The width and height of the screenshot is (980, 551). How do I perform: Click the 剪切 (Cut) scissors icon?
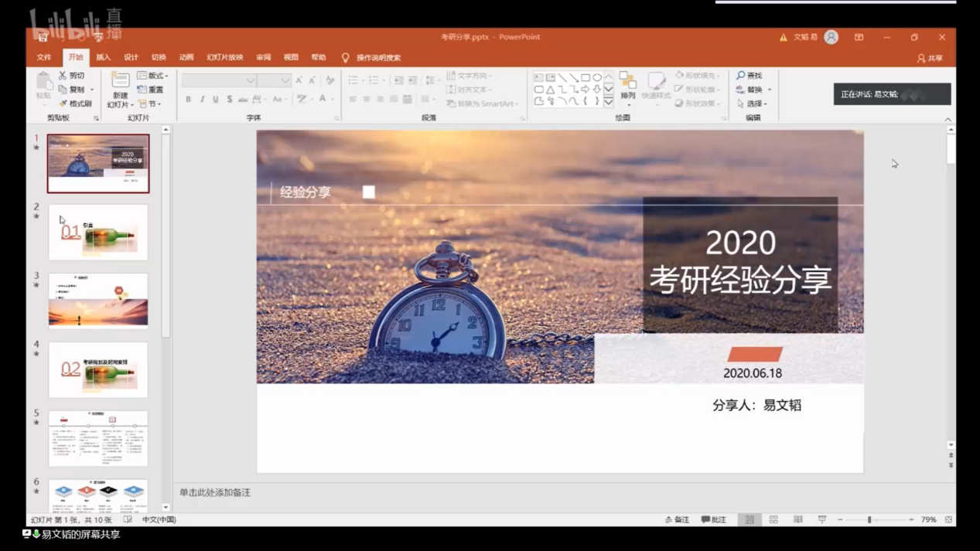(63, 76)
